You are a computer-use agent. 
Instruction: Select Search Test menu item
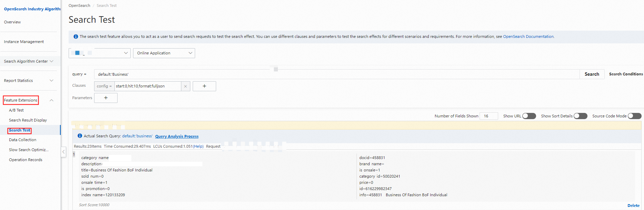coord(20,130)
